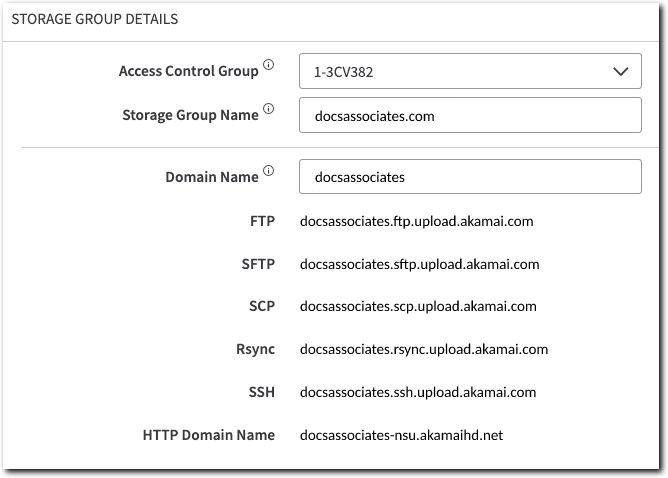
Task: Click the info icon beside Storage Group Name
Action: tap(268, 110)
